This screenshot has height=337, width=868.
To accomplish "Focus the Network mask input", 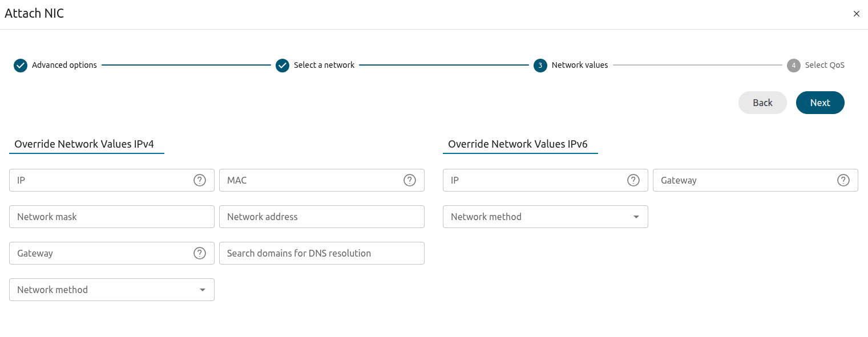I will (112, 217).
